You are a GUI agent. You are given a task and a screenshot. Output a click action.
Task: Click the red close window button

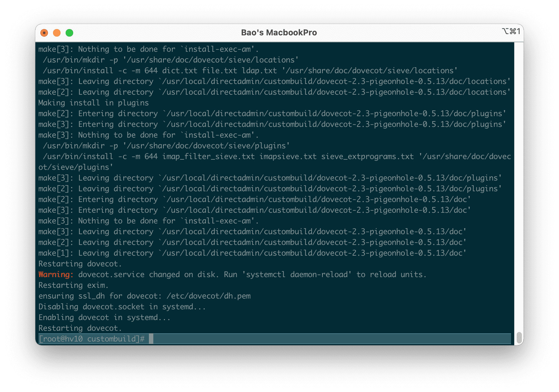[x=44, y=33]
